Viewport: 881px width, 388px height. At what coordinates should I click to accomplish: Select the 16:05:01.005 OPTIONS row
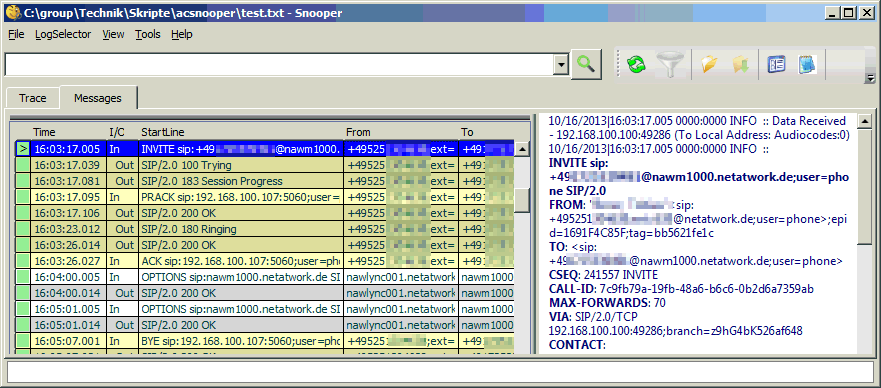(264, 309)
